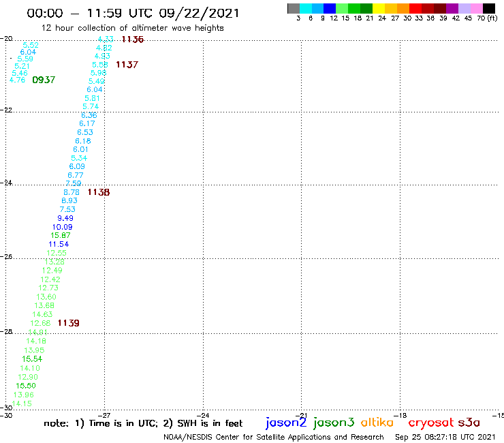
Task: Click the wave height reading 5.98
Action: (x=98, y=73)
